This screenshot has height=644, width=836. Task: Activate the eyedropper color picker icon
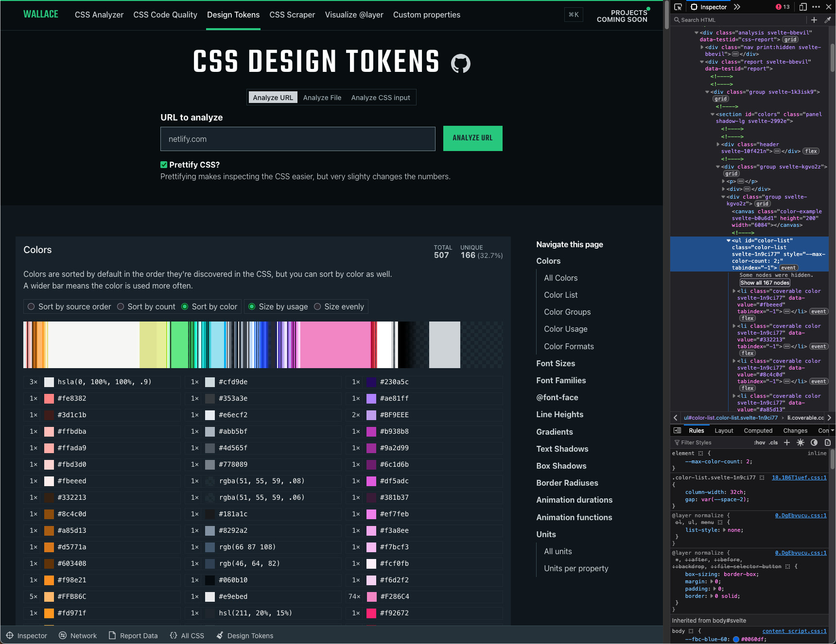827,20
